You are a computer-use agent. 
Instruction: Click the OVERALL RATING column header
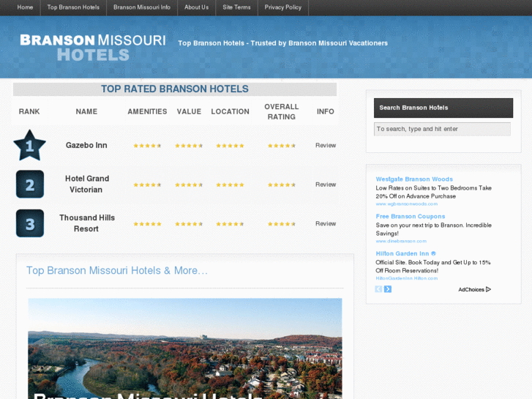tap(282, 112)
